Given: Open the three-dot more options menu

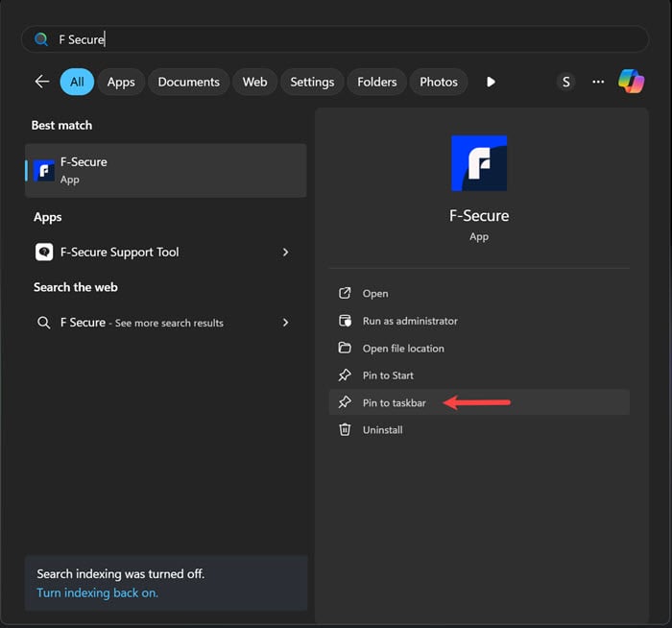Looking at the screenshot, I should click(598, 82).
